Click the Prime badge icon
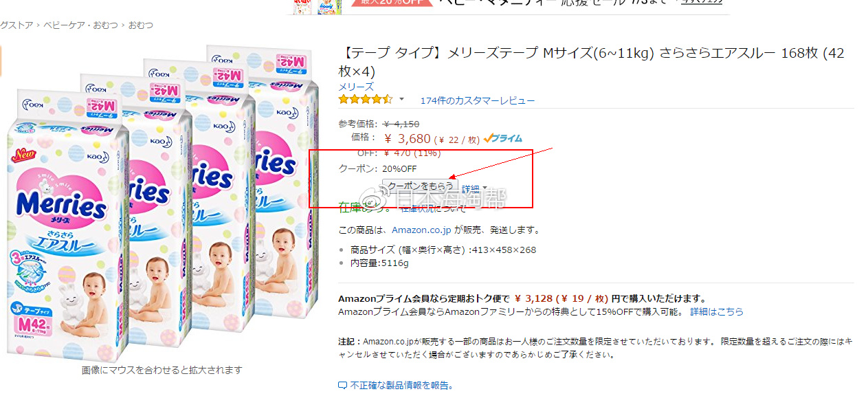 pyautogui.click(x=502, y=138)
